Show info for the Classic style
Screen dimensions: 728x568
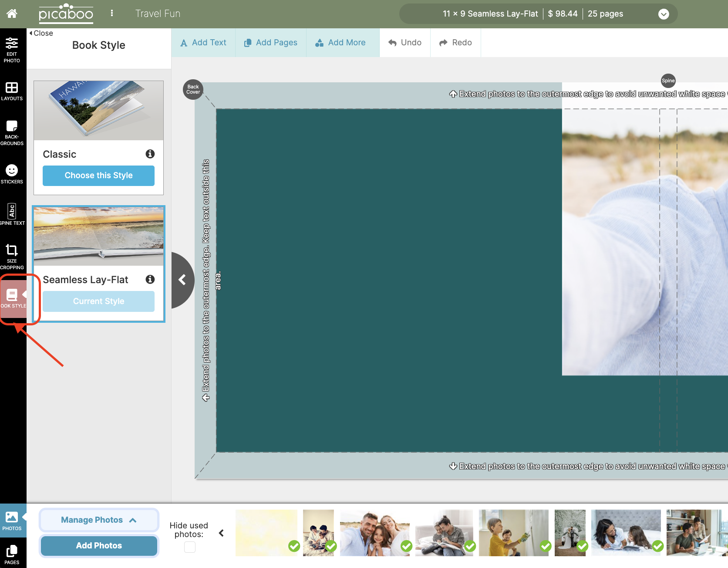(150, 154)
